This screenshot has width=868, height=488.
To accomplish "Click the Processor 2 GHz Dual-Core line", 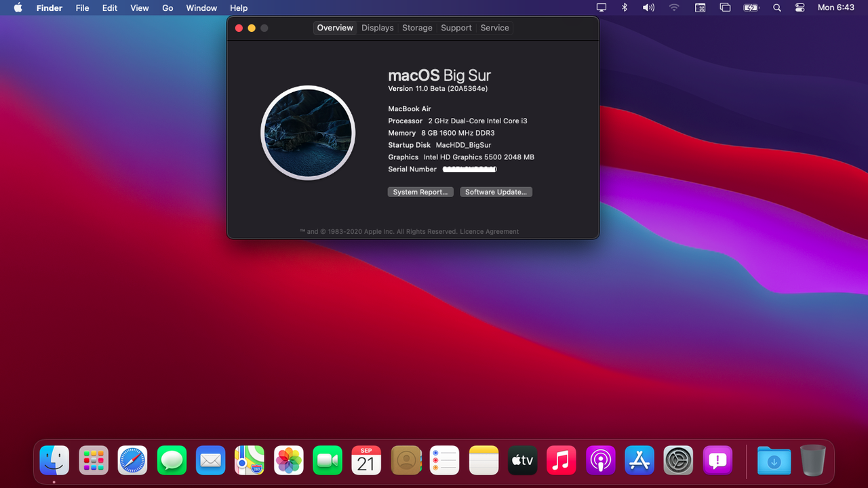I will [x=458, y=121].
